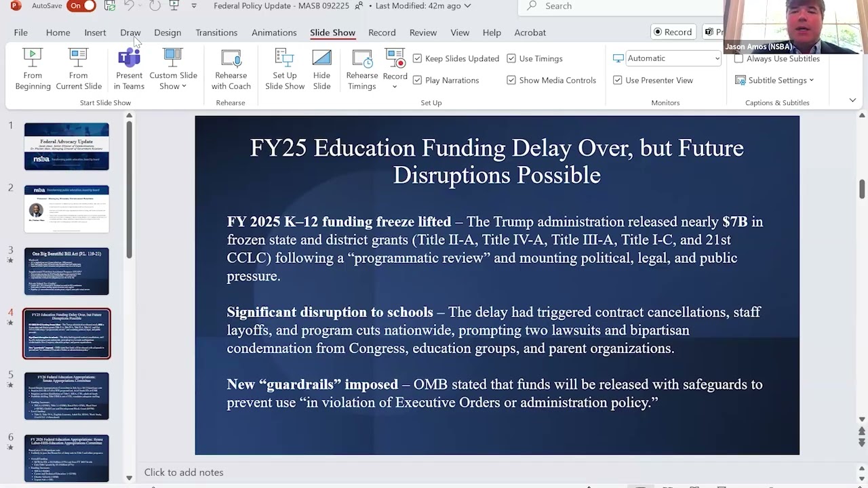This screenshot has width=868, height=488.
Task: Click the 'Click to add notes' area
Action: point(184,472)
